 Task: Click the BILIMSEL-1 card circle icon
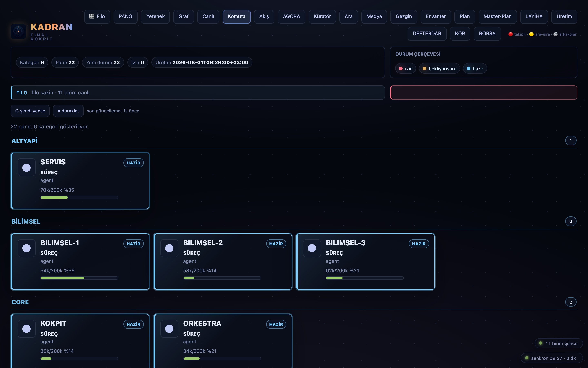tap(27, 248)
